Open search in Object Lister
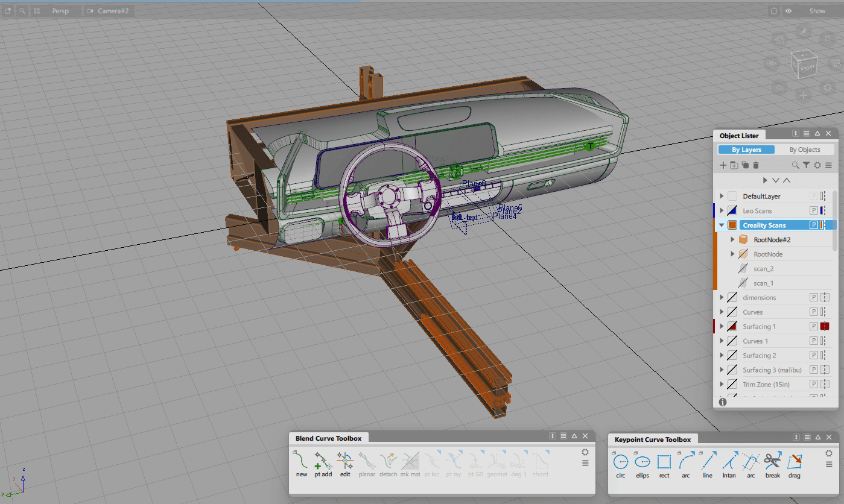The width and height of the screenshot is (844, 504). [x=796, y=165]
